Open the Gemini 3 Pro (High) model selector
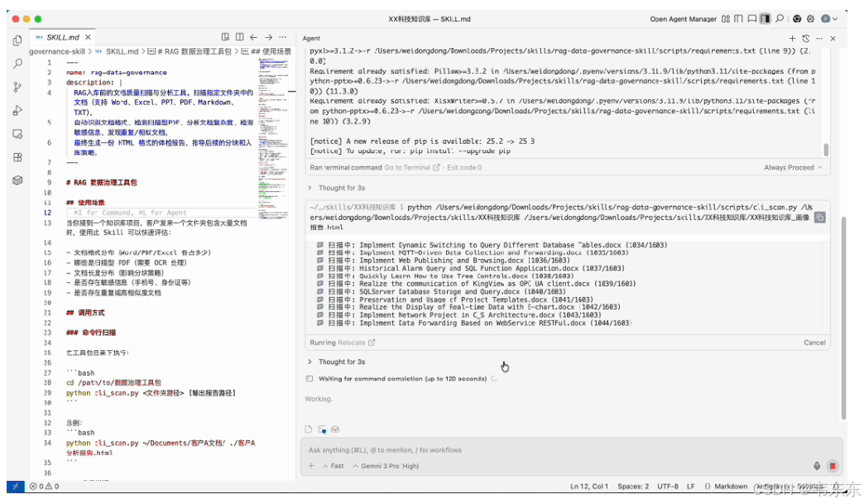Screen dimensions: 864x504 [386, 466]
